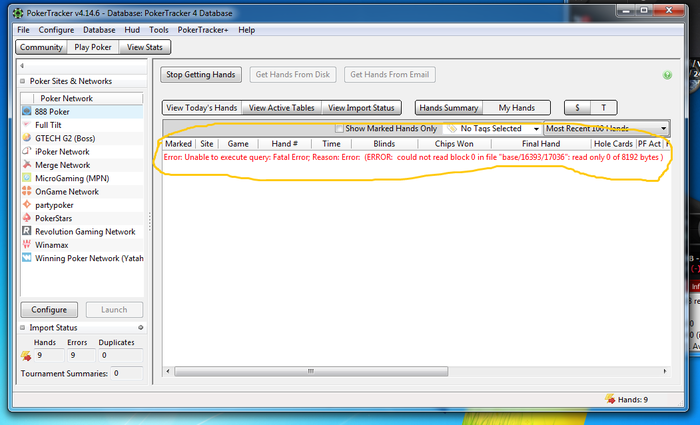Click the MicroGaming (MPN) icon
Image resolution: width=700 pixels, height=425 pixels.
(x=27, y=178)
